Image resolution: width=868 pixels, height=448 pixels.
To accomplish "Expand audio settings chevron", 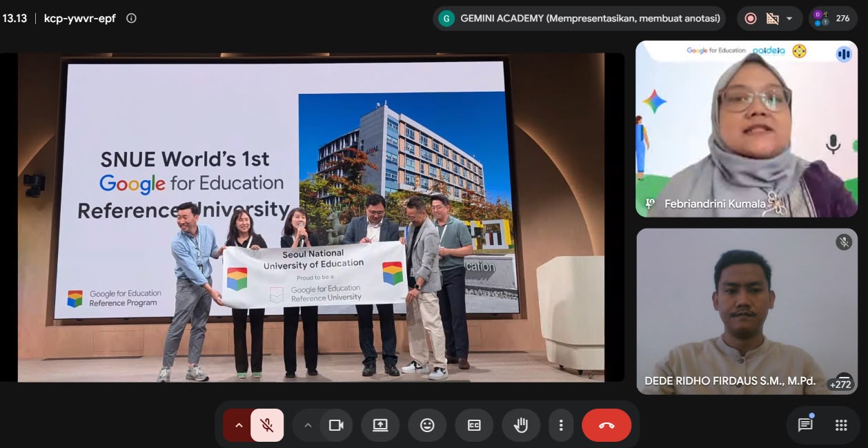I will tap(239, 425).
